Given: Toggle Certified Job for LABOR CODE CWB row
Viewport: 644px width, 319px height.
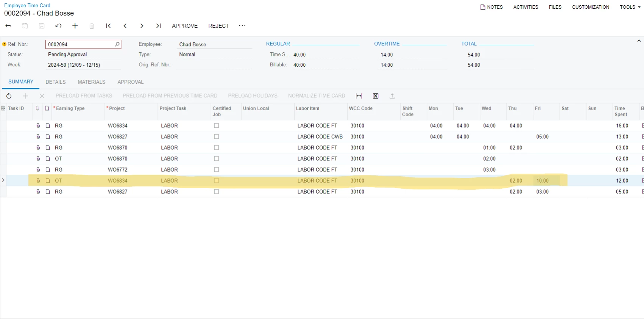Looking at the screenshot, I should click(x=217, y=136).
